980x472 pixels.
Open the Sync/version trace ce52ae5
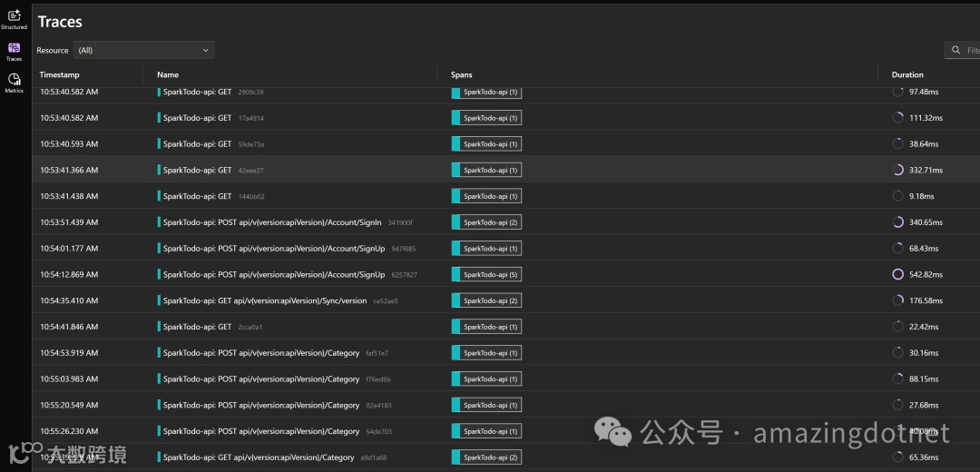pos(278,300)
